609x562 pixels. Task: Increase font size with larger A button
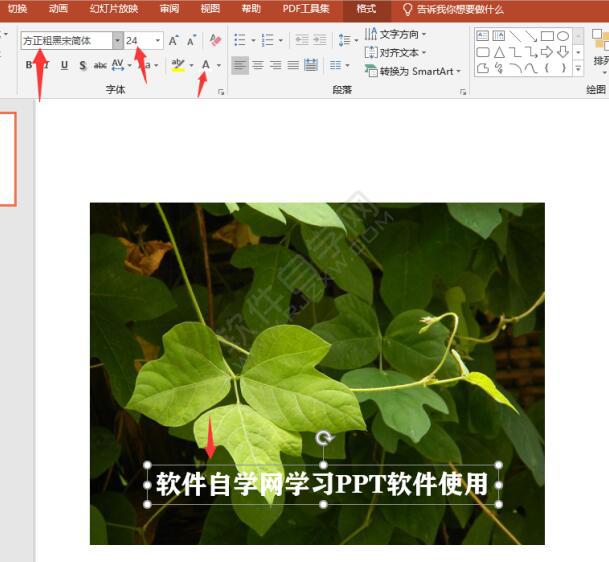coord(173,40)
